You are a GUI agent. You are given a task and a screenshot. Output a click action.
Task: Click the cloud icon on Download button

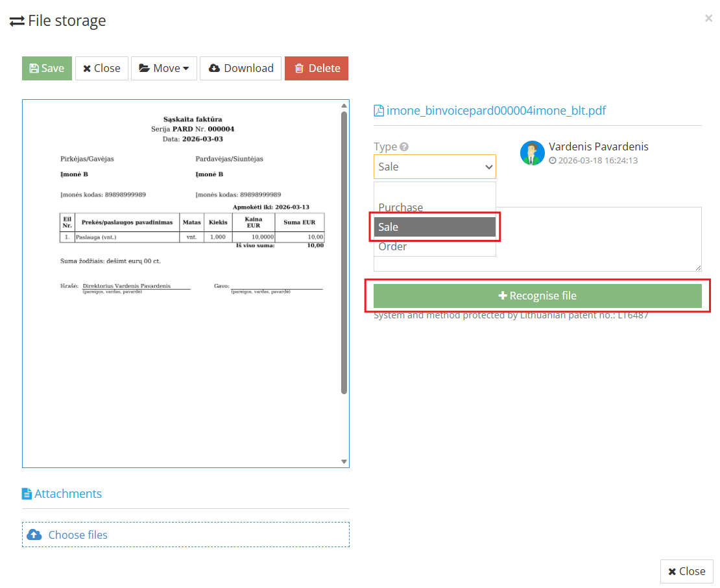click(215, 67)
